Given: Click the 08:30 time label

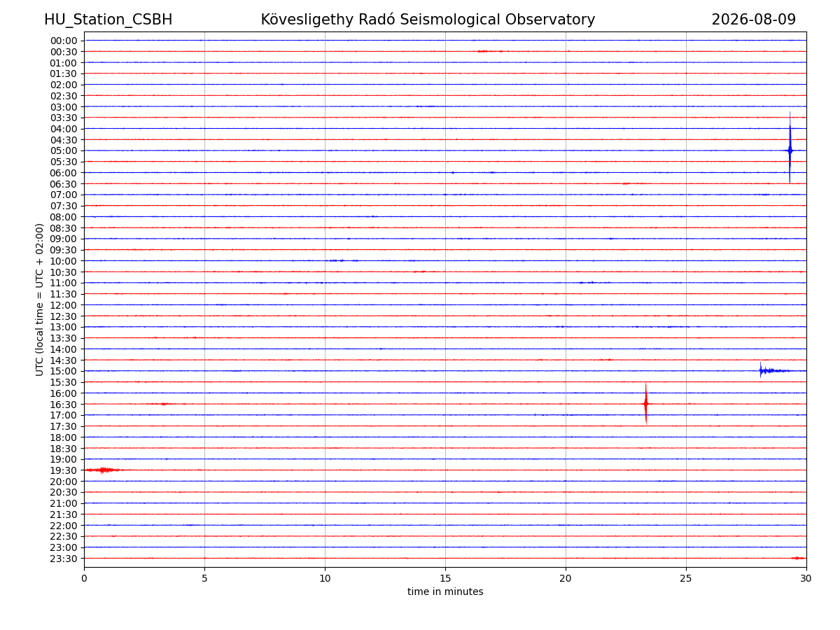Looking at the screenshot, I should point(64,228).
